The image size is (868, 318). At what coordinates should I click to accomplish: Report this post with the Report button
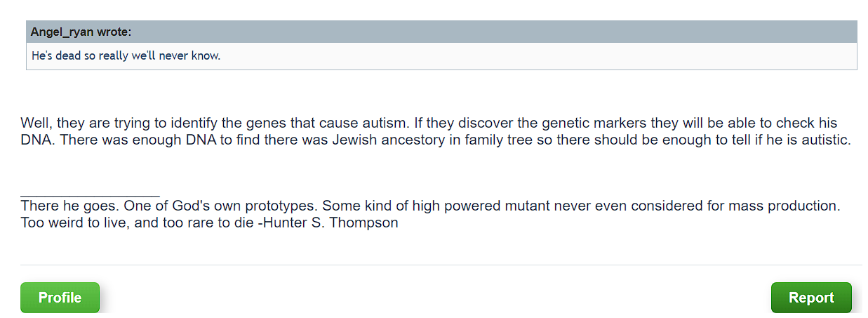pyautogui.click(x=811, y=298)
